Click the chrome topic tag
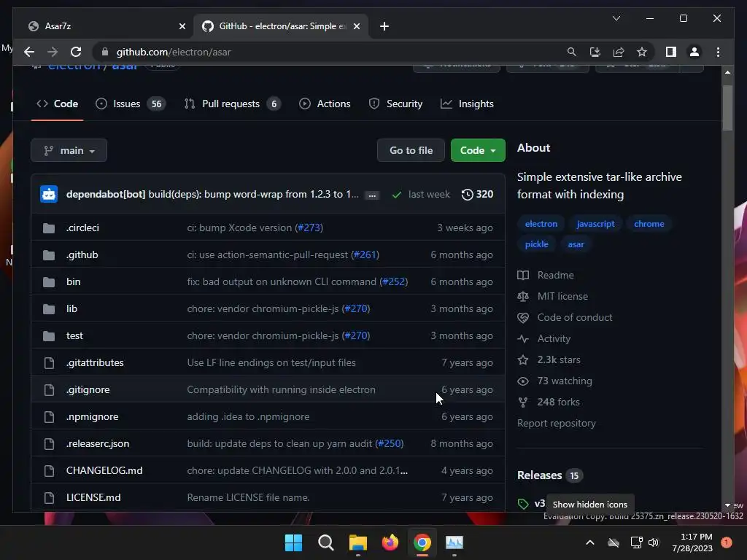This screenshot has width=747, height=560. (649, 224)
